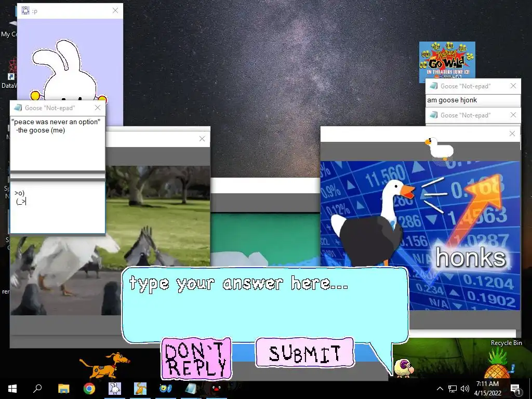The width and height of the screenshot is (532, 399).
Task: Open volume control in tray
Action: 465,389
